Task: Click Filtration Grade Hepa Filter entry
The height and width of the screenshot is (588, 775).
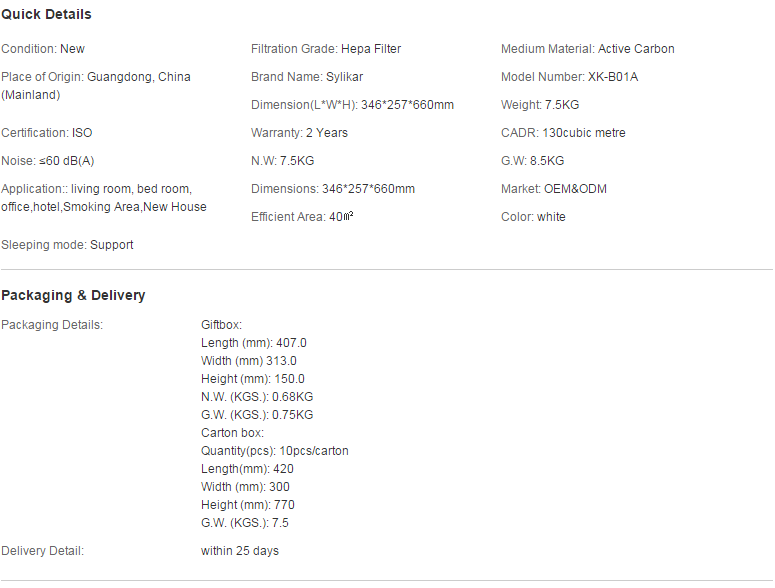Action: [326, 49]
